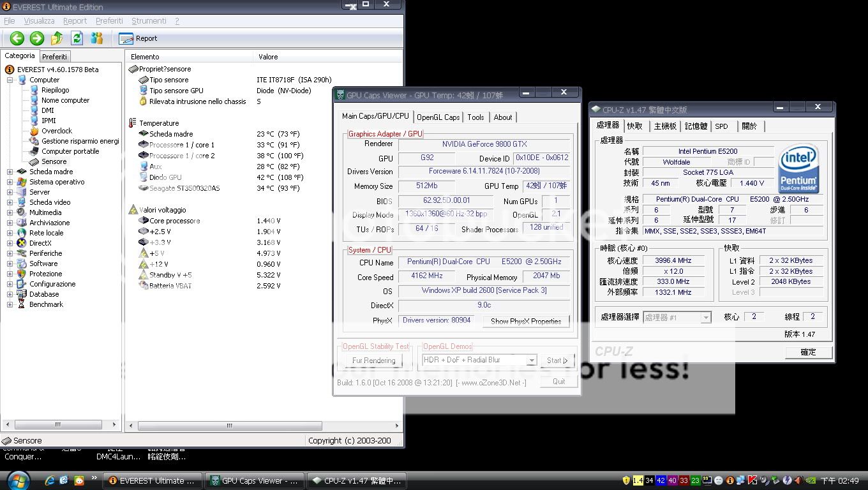Switch to OpenGL Caps tab in GPU Caps Viewer
Image resolution: width=868 pixels, height=490 pixels.
438,117
